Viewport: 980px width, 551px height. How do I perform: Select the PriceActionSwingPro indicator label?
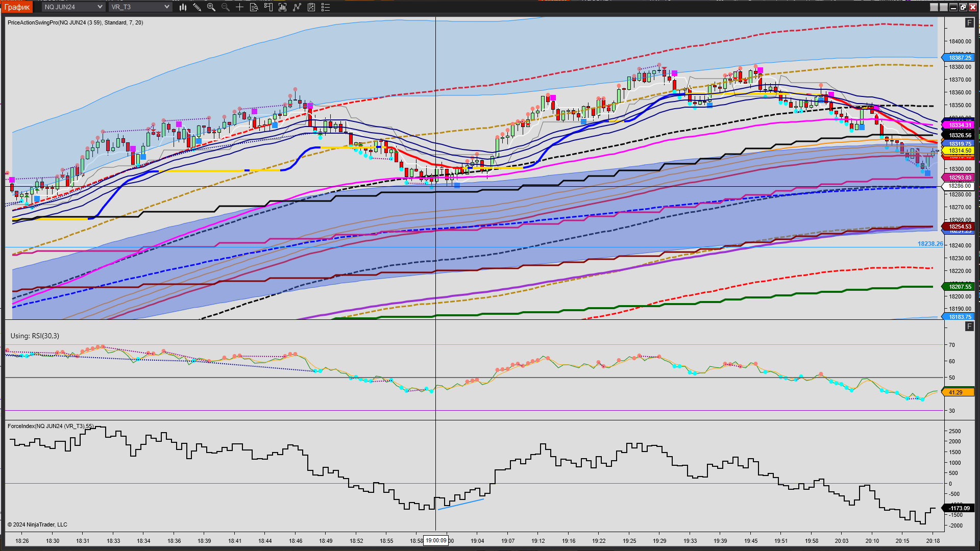[x=76, y=22]
